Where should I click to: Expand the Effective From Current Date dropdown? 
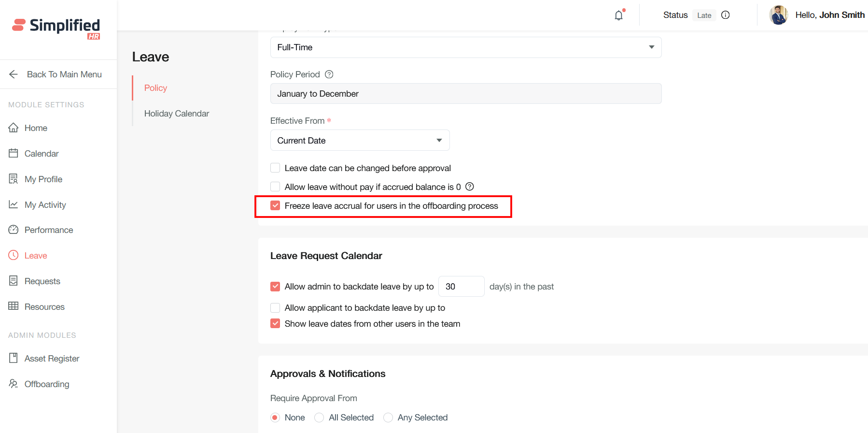[x=360, y=141]
